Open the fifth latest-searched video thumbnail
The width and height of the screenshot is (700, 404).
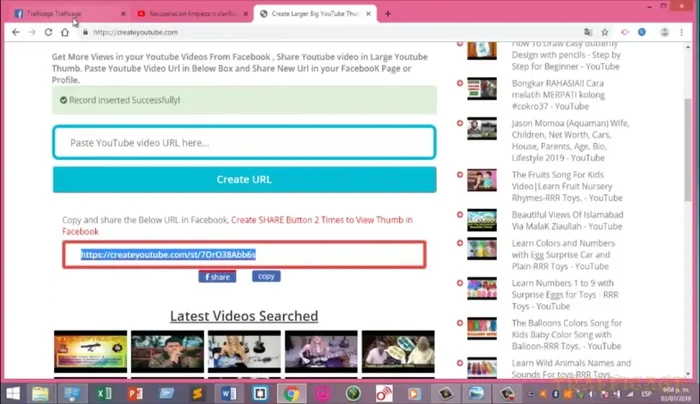tap(398, 352)
